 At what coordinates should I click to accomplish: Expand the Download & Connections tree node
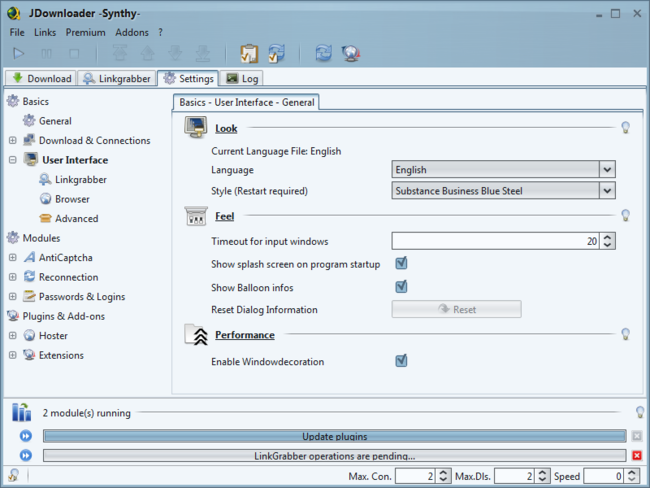click(13, 141)
